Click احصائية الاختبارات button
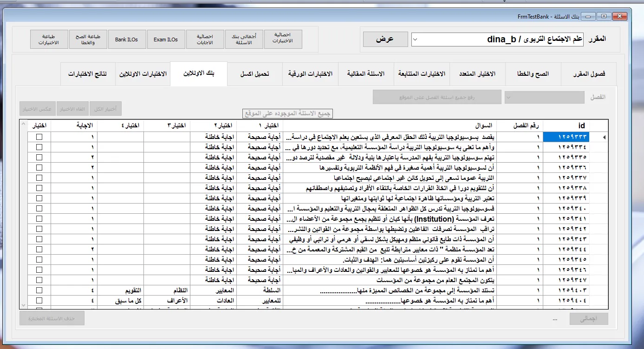Image resolution: width=644 pixels, height=349 pixels. coord(283,40)
